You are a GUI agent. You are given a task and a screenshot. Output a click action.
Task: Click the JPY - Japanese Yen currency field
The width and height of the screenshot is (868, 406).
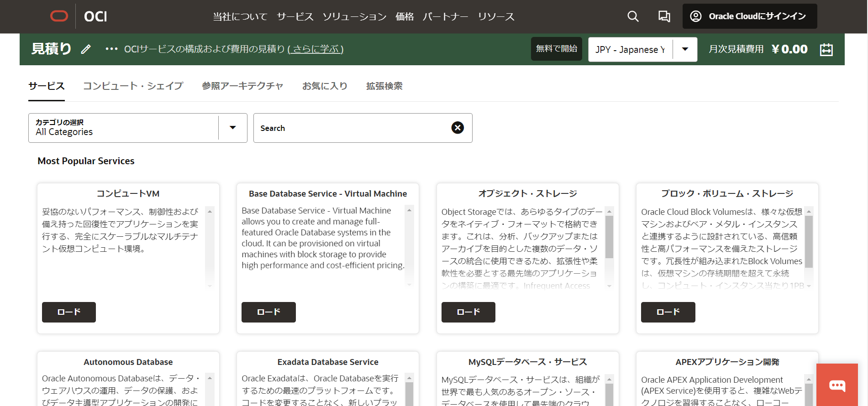pyautogui.click(x=631, y=49)
